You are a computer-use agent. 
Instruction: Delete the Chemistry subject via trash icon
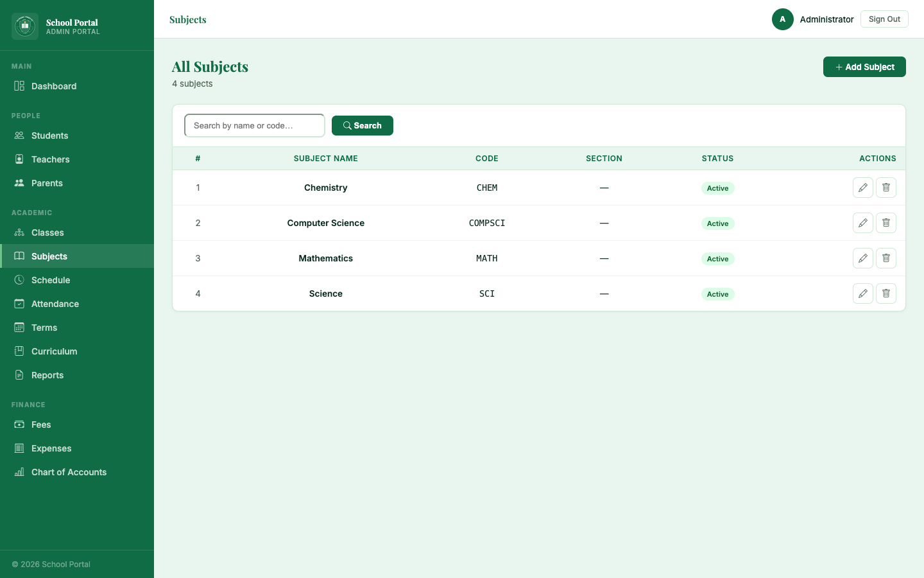(x=886, y=188)
